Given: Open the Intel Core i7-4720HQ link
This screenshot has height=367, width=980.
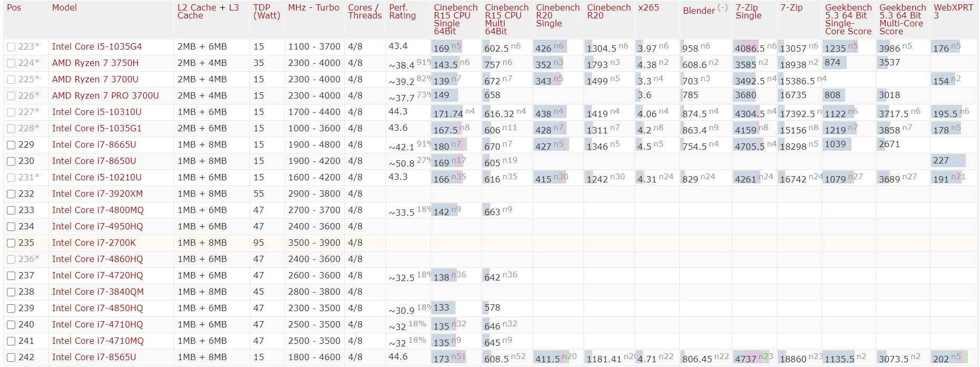Looking at the screenshot, I should coord(97,275).
